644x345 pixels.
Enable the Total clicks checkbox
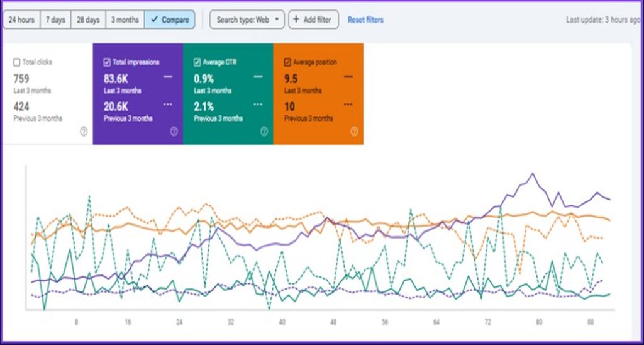(17, 62)
